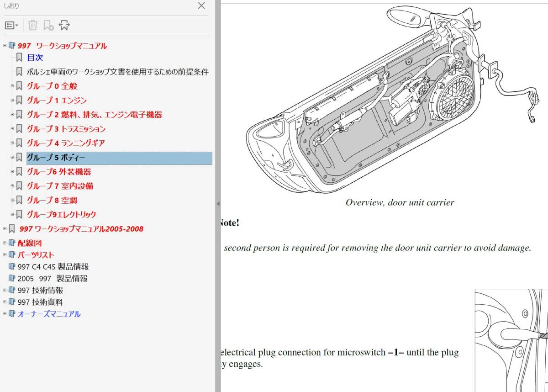Click the panel collapse arrow on divider
548x392 pixels.
click(x=218, y=203)
